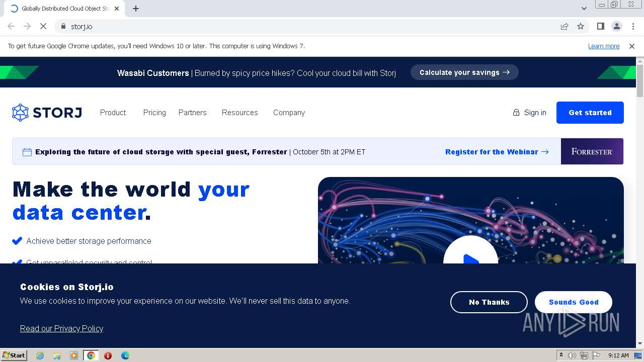Open Opera browser from taskbar
This screenshot has height=362, width=644.
tap(108, 355)
